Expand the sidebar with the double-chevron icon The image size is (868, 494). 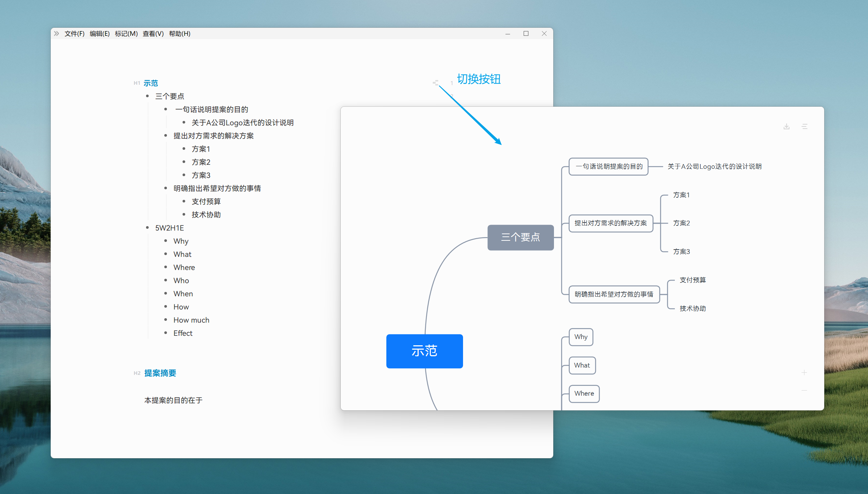(56, 34)
